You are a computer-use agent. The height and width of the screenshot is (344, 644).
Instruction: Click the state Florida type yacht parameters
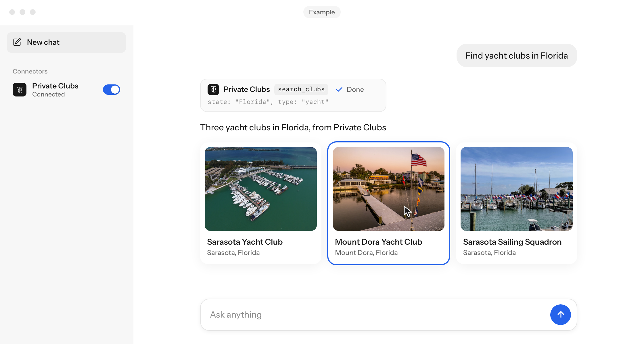[268, 102]
